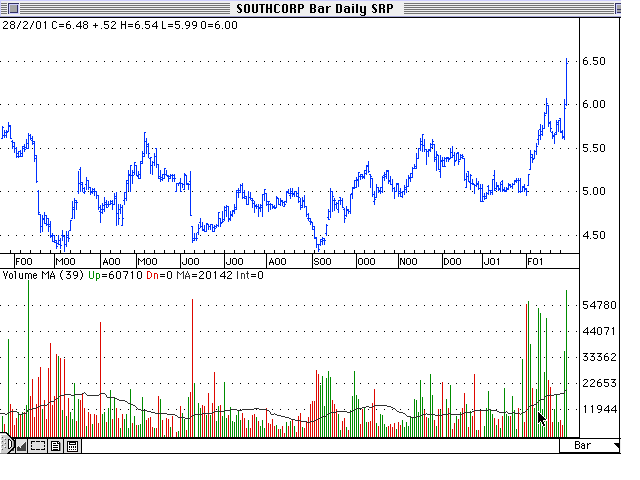Click the Dn=0 volume value
Screen dimensions: 640x480
160,276
